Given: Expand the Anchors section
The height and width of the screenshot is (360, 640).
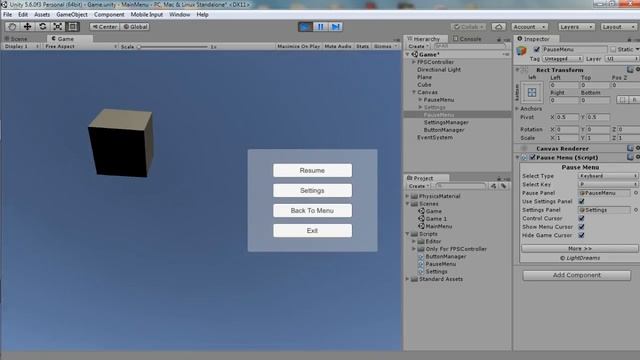Looking at the screenshot, I should [x=517, y=109].
